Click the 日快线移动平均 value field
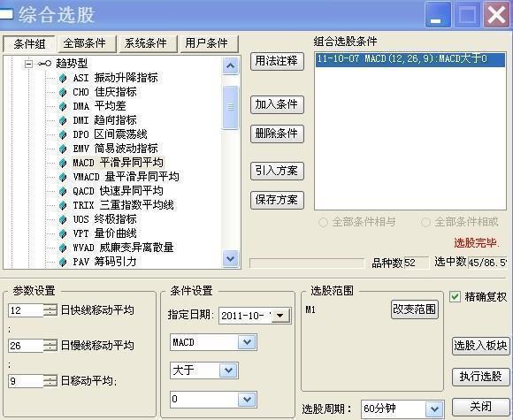Screen dimensions: 513x420 [x=27, y=310]
